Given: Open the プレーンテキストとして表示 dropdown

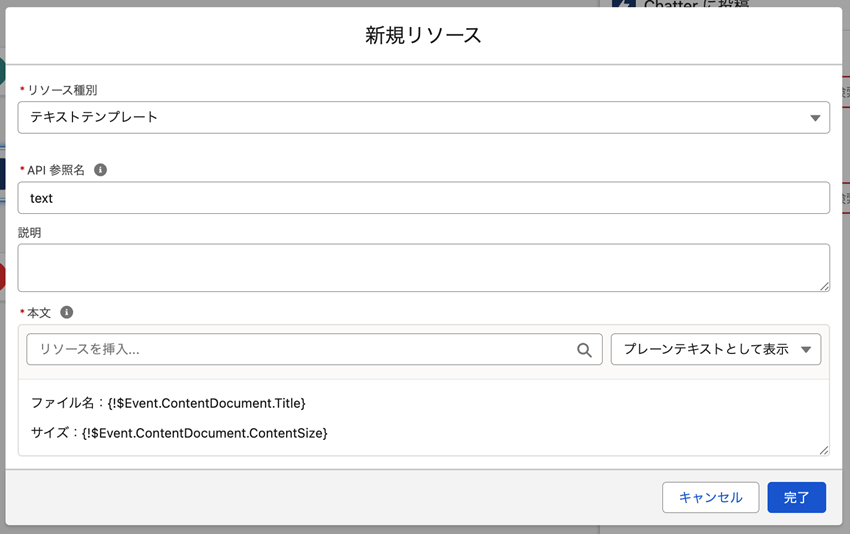Looking at the screenshot, I should 715,349.
